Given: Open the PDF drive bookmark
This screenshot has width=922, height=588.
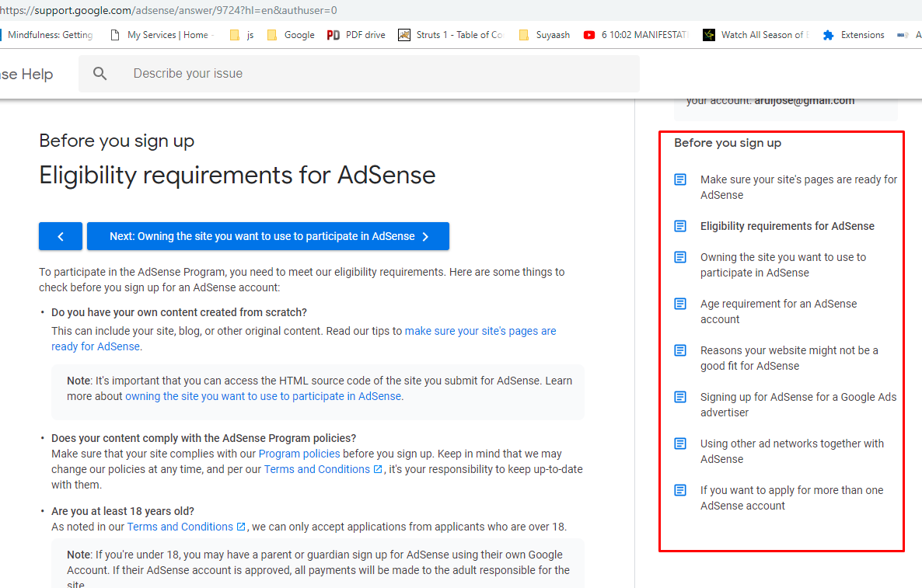Looking at the screenshot, I should [356, 35].
